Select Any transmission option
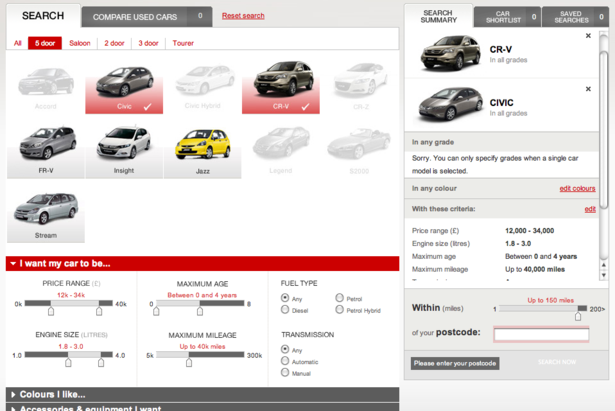This screenshot has height=411, width=615. click(285, 349)
